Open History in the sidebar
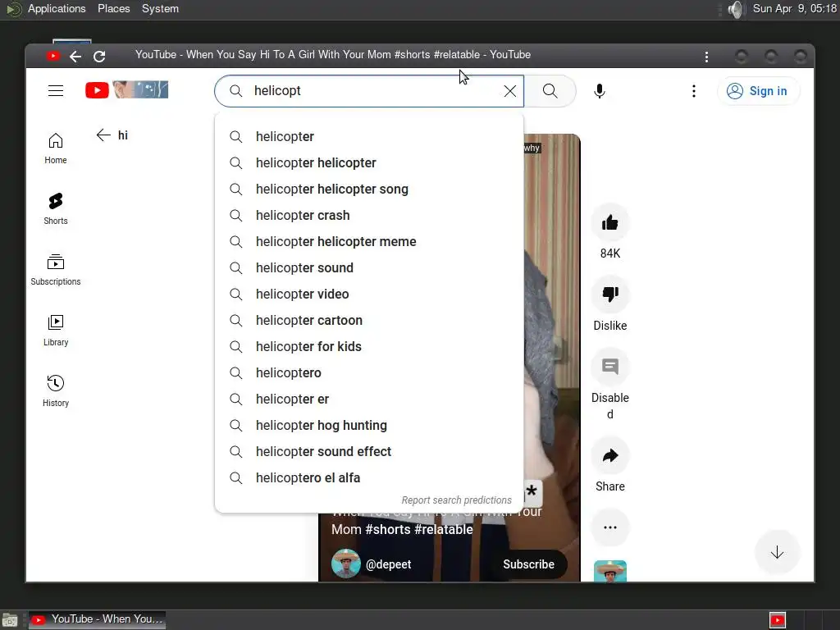This screenshot has width=840, height=630. 56,391
